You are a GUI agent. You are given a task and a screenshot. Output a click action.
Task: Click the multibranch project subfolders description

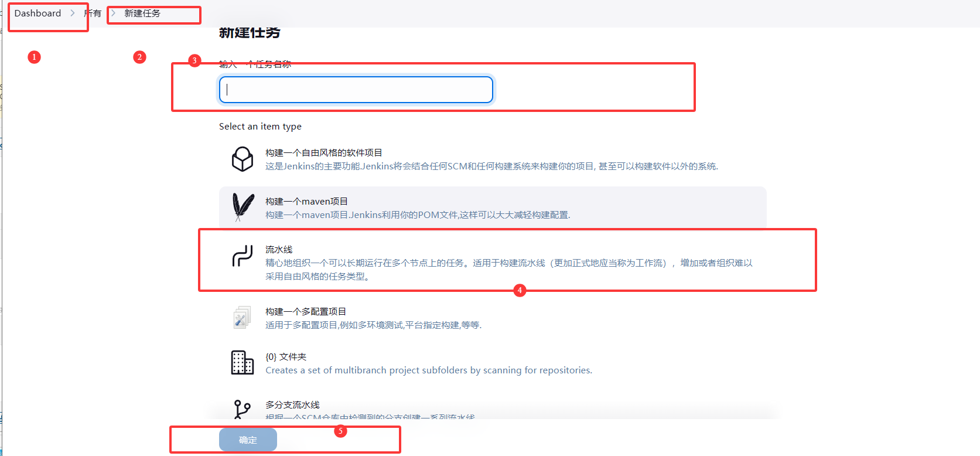[x=429, y=370]
